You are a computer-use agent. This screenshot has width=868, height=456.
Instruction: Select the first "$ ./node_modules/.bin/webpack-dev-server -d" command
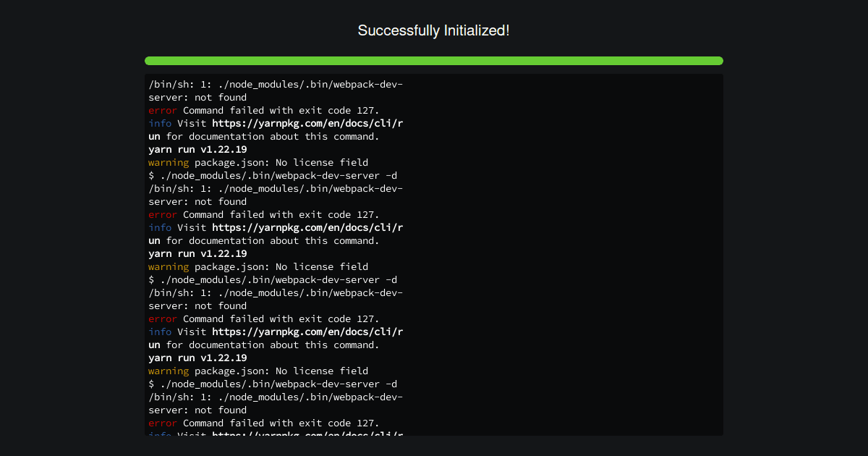(273, 175)
